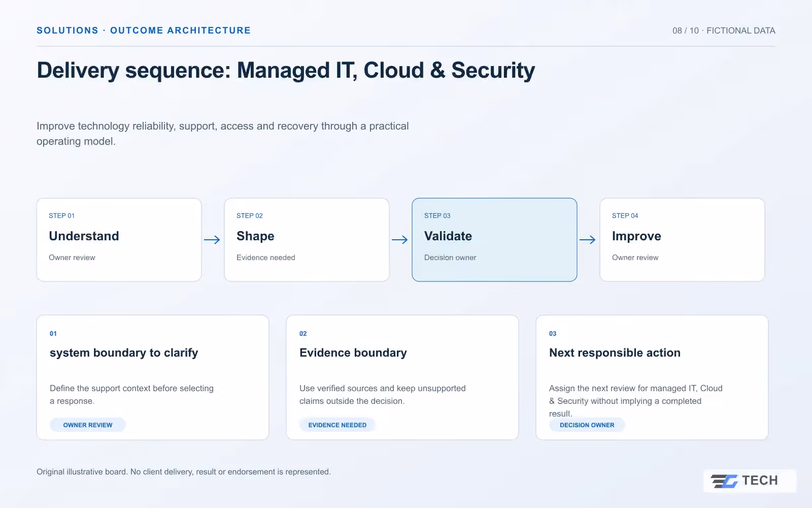Click the arrow between Understand and Shape

[212, 240]
